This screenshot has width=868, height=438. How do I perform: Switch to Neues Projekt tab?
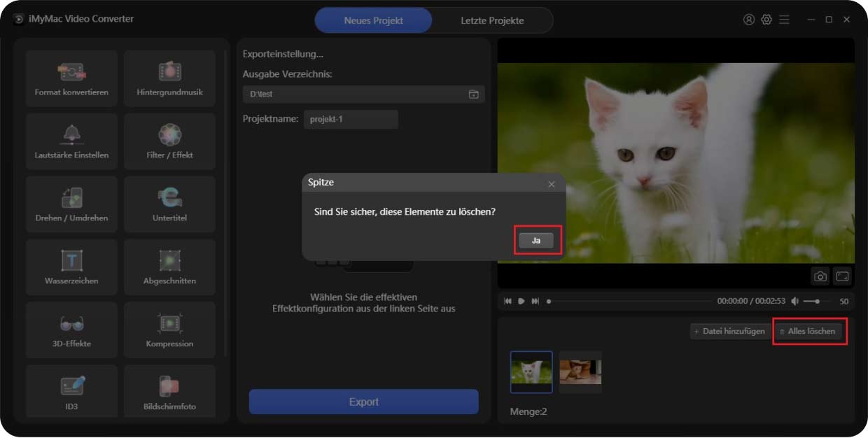[373, 20]
